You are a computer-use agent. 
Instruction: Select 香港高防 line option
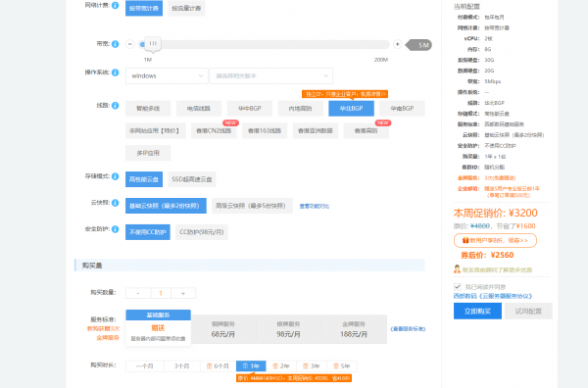point(367,131)
